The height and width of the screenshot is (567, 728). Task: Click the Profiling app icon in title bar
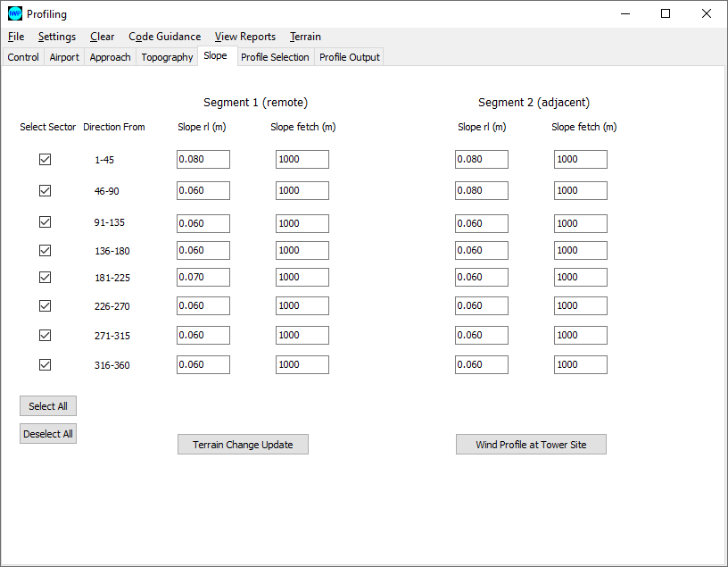pos(14,13)
